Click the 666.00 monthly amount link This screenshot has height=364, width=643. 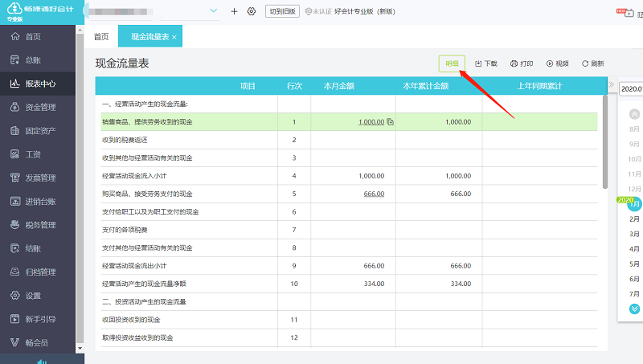(374, 194)
